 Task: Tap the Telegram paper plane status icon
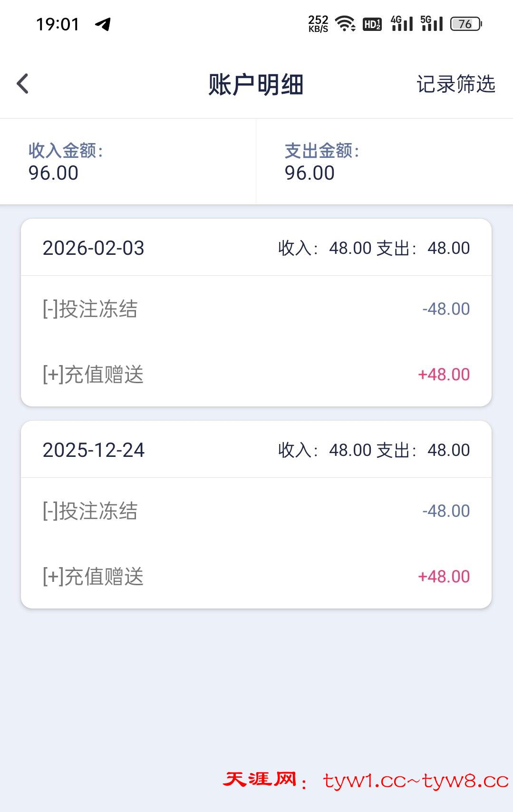coord(103,24)
